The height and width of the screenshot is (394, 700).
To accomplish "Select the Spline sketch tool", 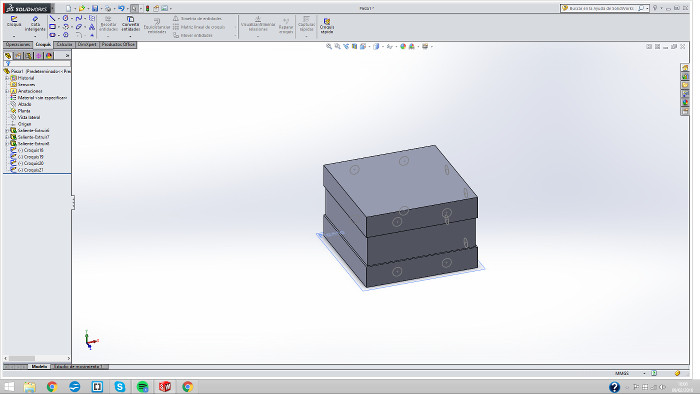I will coord(79,18).
